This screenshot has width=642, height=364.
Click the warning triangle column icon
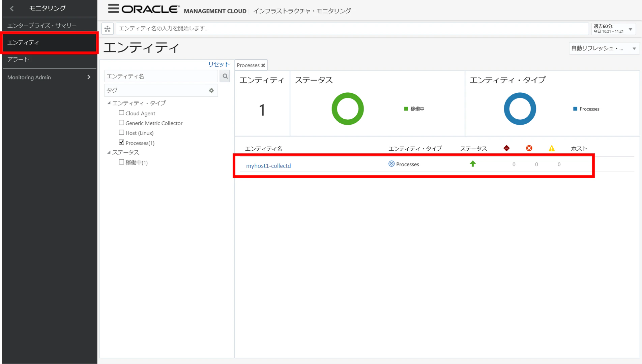[x=552, y=148]
